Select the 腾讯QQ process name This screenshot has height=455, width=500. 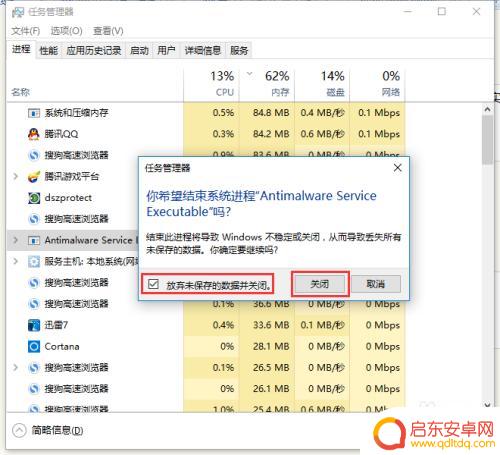(61, 134)
